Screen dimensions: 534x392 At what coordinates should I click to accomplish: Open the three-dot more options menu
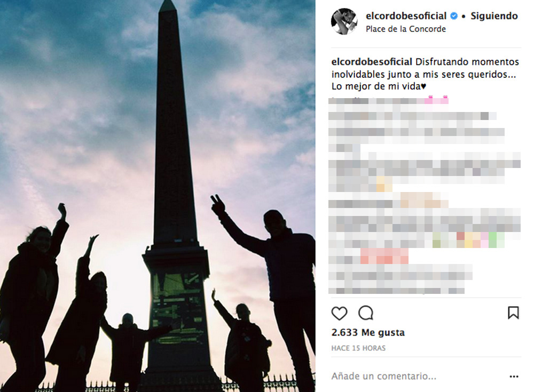[514, 377]
